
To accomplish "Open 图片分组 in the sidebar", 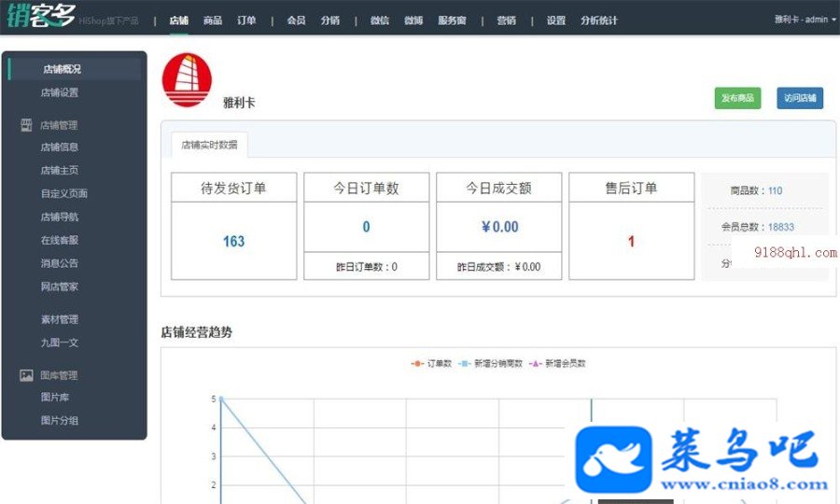I will pos(60,420).
